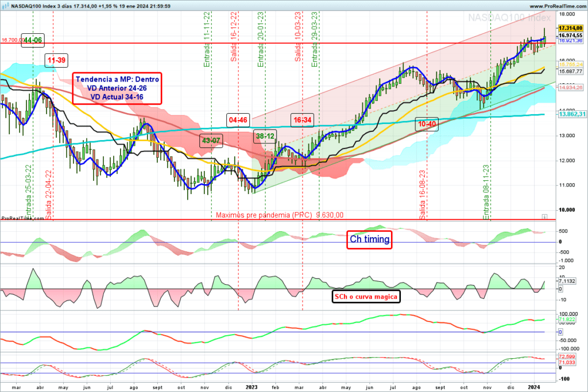This screenshot has width=588, height=392.
Task: Select the green "43-07" annotation box
Action: point(211,141)
